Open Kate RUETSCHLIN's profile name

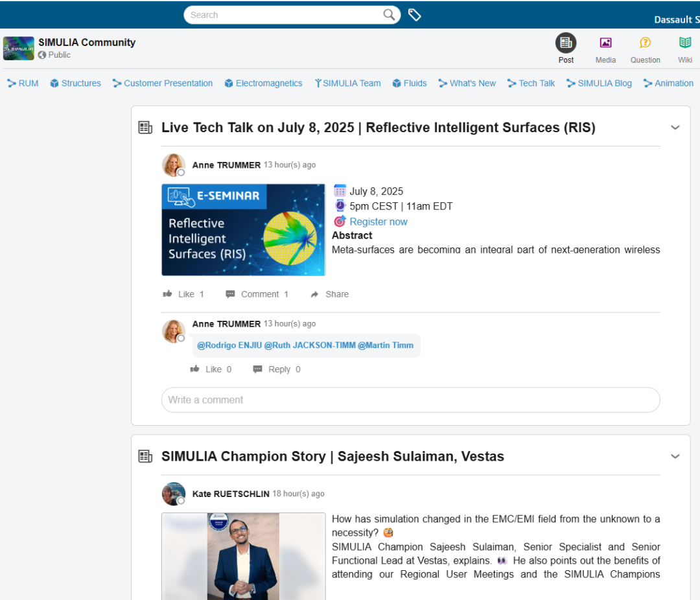[231, 494]
